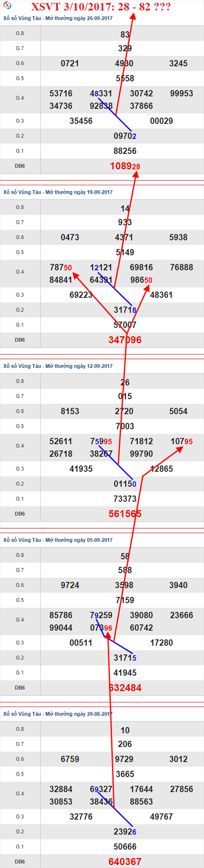Click G.4 number 34736
This screenshot has width=204, height=868.
point(61,106)
